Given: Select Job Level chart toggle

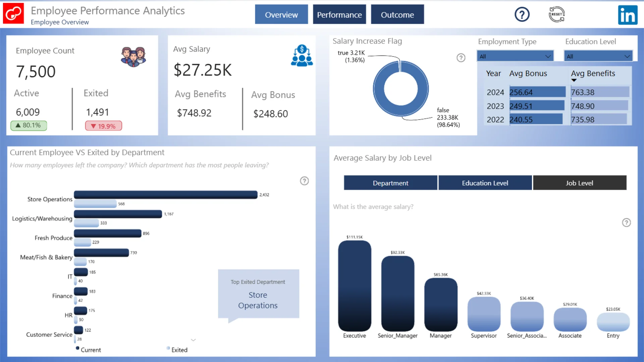Looking at the screenshot, I should (579, 183).
